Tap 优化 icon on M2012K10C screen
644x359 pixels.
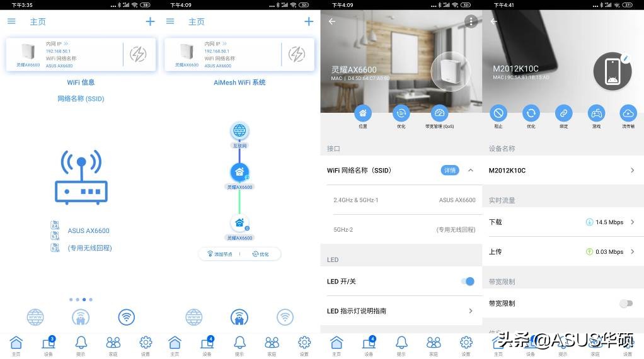[x=531, y=113]
